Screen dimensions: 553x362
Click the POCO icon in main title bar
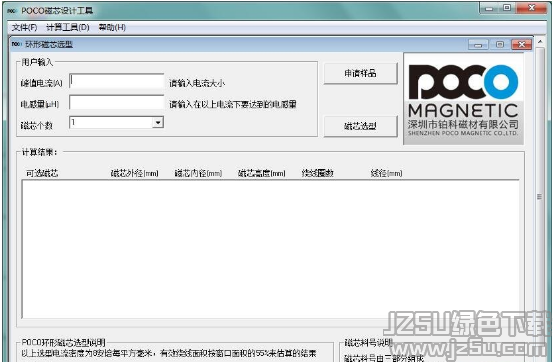coord(12,11)
